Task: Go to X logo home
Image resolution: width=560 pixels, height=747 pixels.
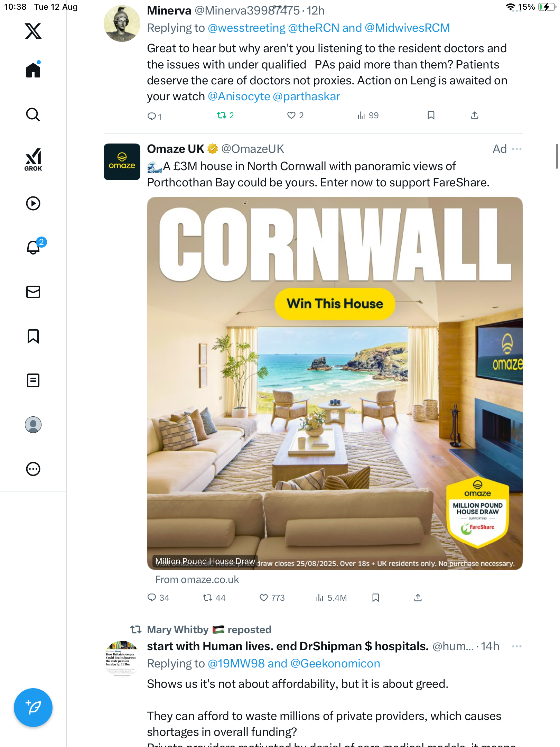Action: click(33, 31)
